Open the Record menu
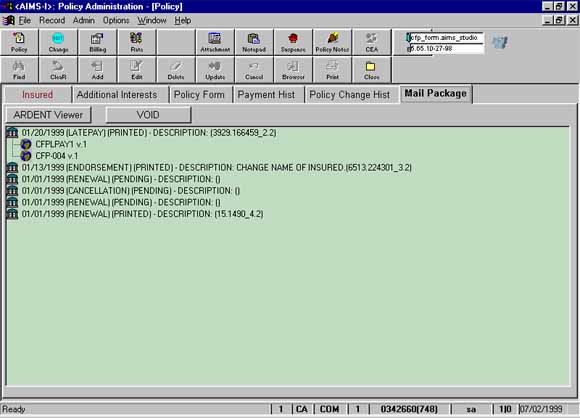Screen dimensions: 580x418 coord(52,20)
